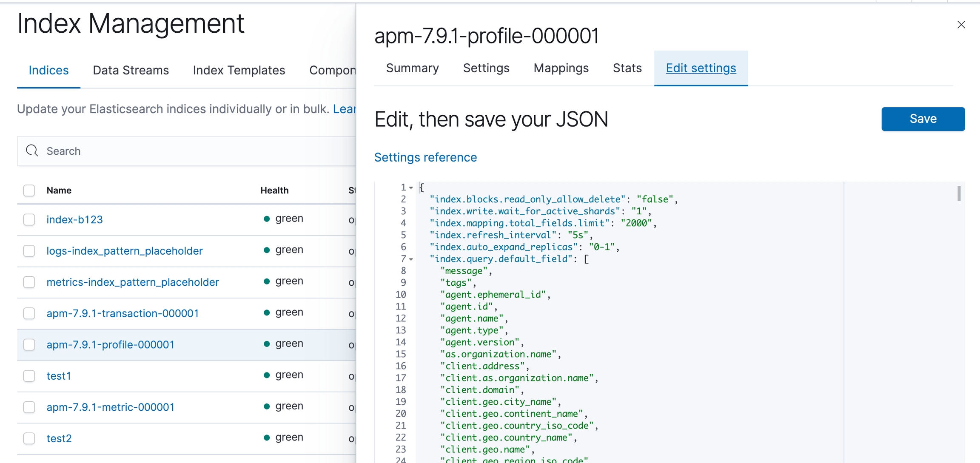This screenshot has height=463, width=980.
Task: Fold the default_field array at line 7
Action: [411, 259]
